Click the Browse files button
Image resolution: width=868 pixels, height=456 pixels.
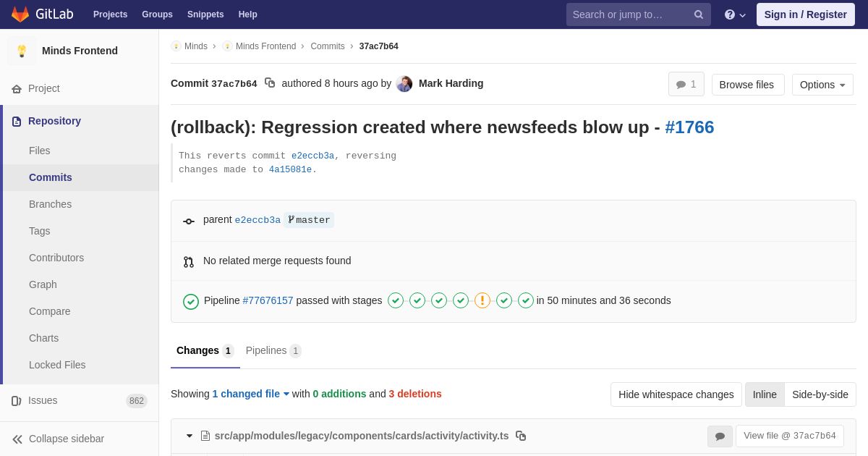coord(748,85)
